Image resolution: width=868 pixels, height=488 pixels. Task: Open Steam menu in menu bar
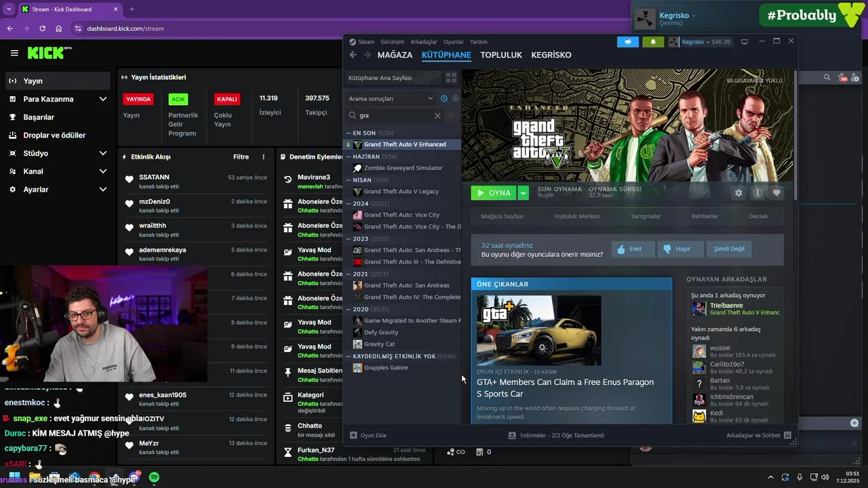pyautogui.click(x=362, y=42)
